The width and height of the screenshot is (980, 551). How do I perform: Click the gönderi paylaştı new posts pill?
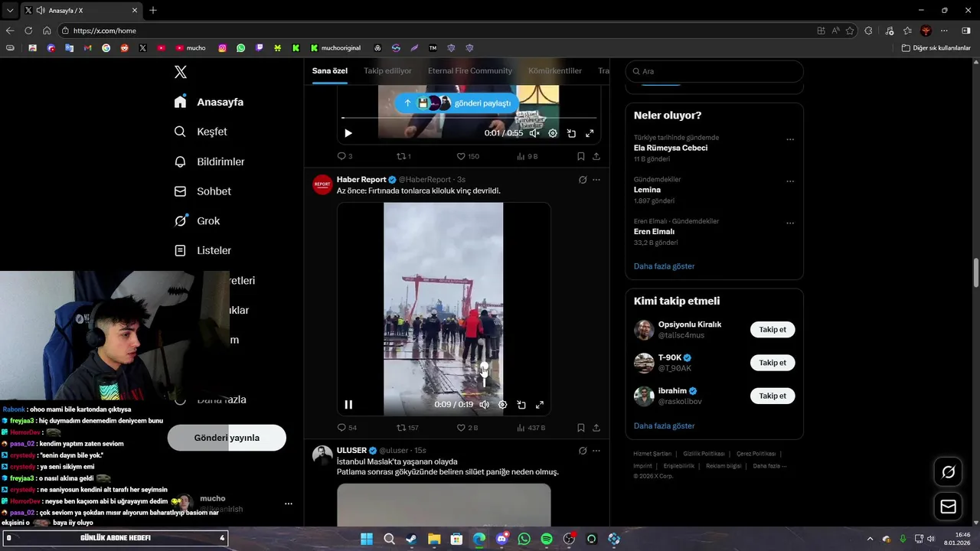click(456, 103)
